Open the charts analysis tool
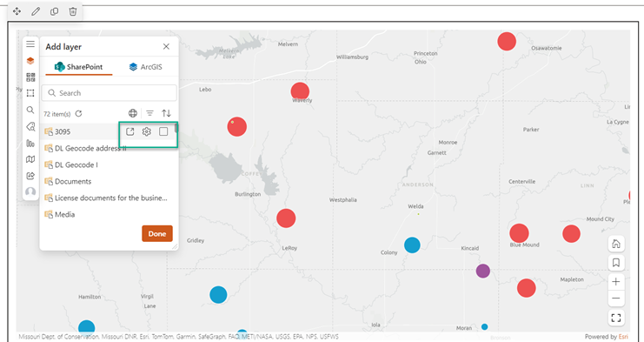The height and width of the screenshot is (342, 644). pyautogui.click(x=30, y=143)
